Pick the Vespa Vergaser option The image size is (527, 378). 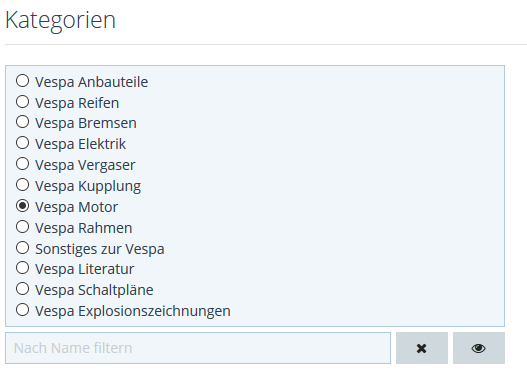(x=23, y=164)
